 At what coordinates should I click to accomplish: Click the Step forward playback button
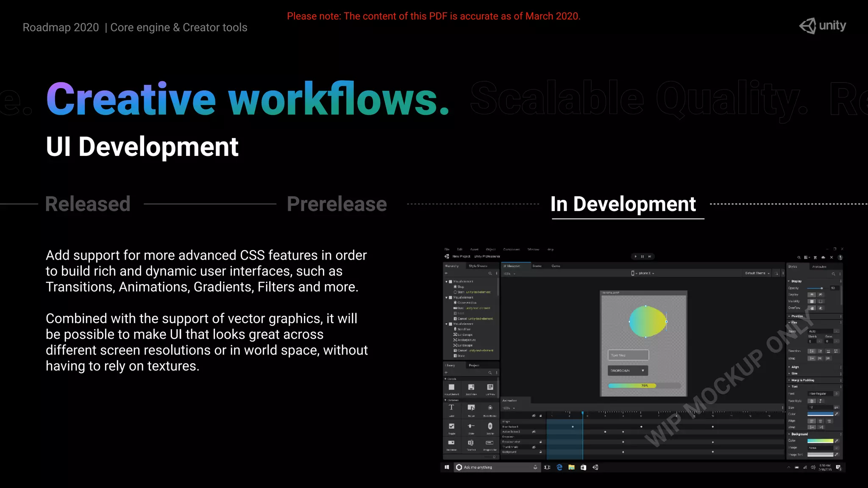tap(650, 256)
